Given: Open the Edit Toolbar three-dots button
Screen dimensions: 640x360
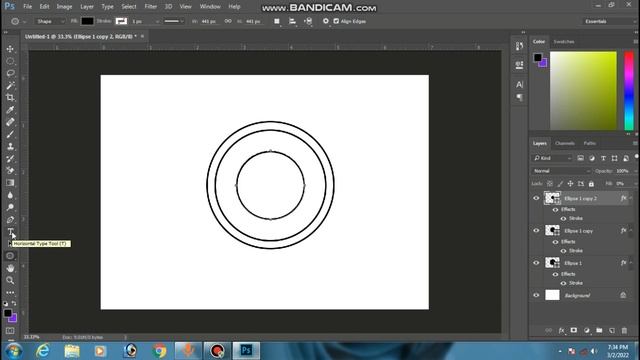Looking at the screenshot, I should [x=10, y=293].
